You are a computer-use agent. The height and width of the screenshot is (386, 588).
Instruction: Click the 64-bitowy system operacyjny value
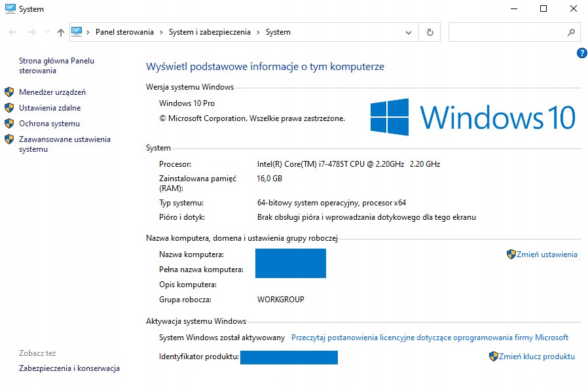click(x=331, y=203)
